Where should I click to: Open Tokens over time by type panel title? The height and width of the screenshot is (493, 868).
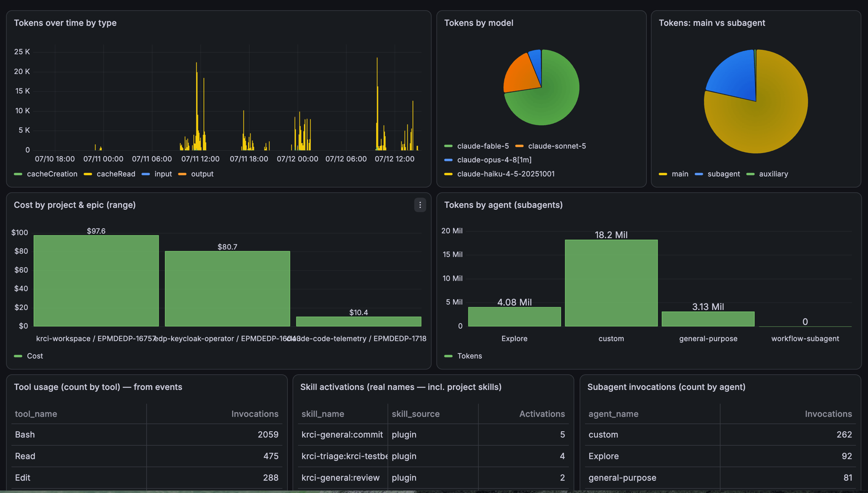pos(65,23)
